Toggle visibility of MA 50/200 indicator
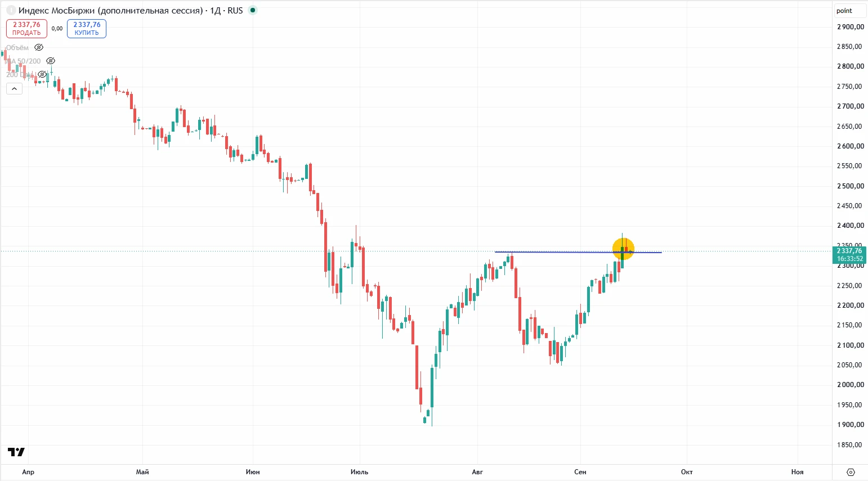Screen dimensions: 868x481 point(51,61)
